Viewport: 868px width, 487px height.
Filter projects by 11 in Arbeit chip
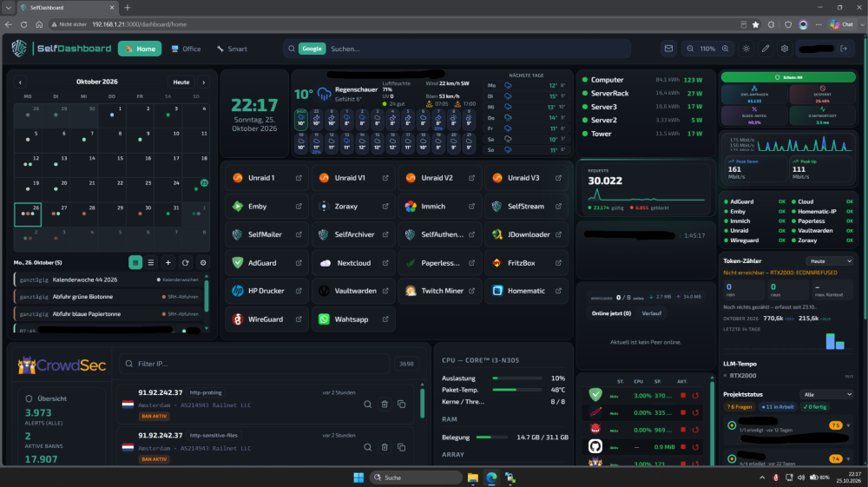(778, 407)
